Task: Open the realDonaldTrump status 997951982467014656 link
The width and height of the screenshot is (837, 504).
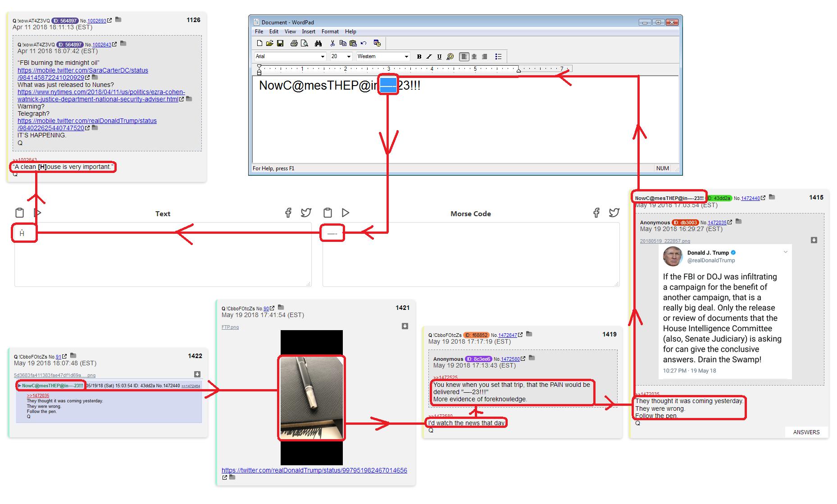Action: pyautogui.click(x=314, y=470)
